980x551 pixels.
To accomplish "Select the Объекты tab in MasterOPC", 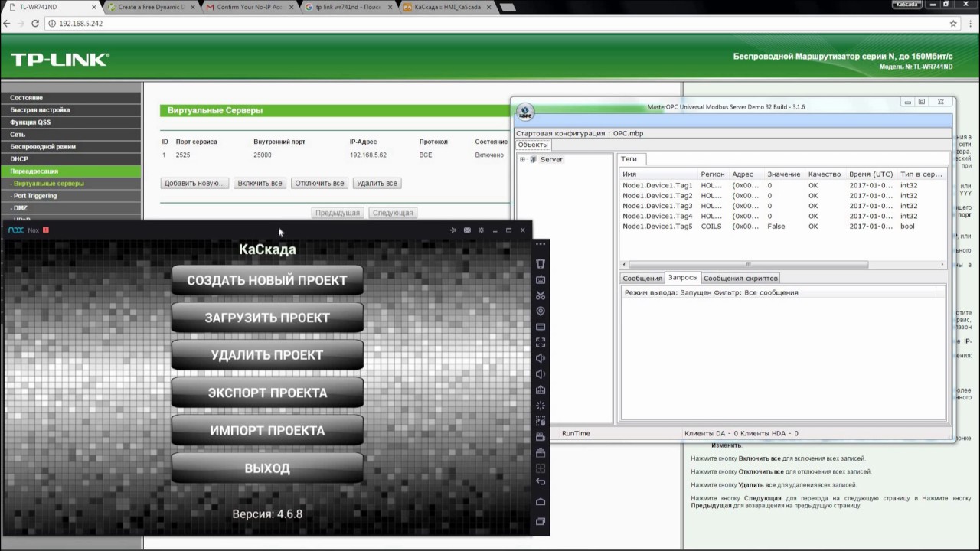I will pyautogui.click(x=532, y=145).
